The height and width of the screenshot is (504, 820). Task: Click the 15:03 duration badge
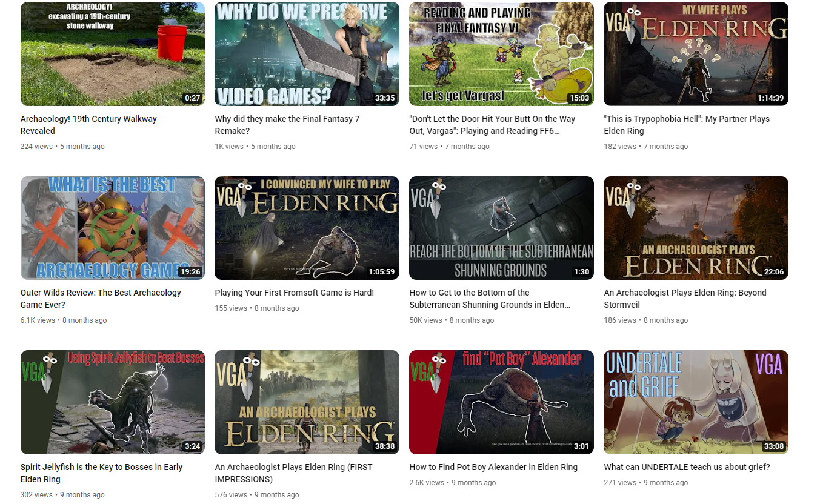(x=579, y=98)
